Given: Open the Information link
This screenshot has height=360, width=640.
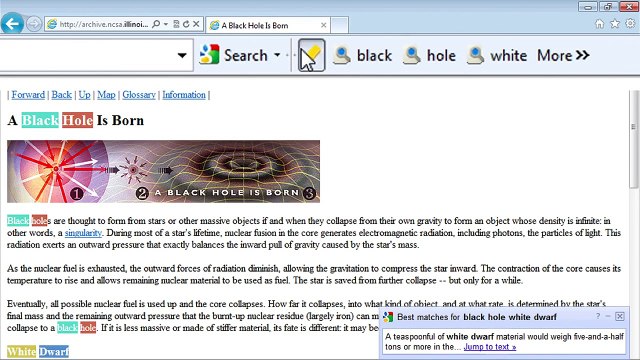Looking at the screenshot, I should [x=184, y=95].
